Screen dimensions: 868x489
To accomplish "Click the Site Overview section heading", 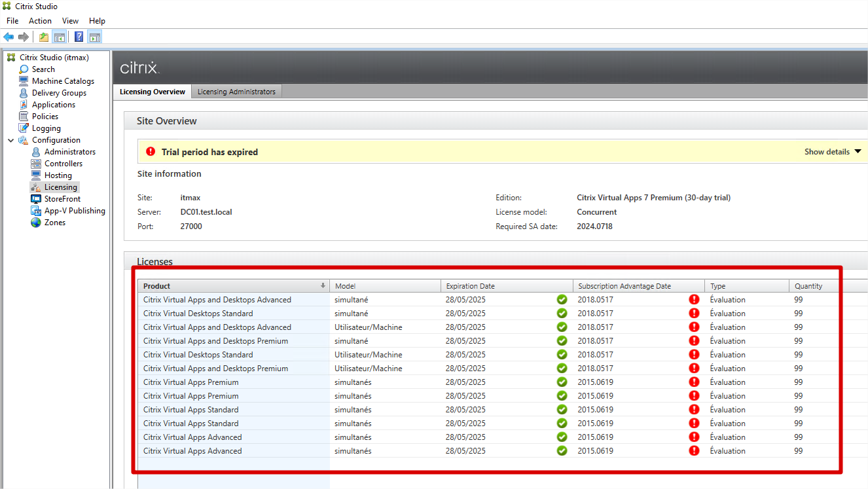I will coord(167,121).
